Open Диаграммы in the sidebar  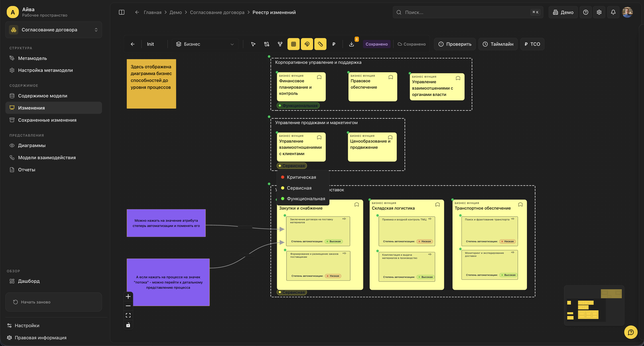click(x=54, y=145)
